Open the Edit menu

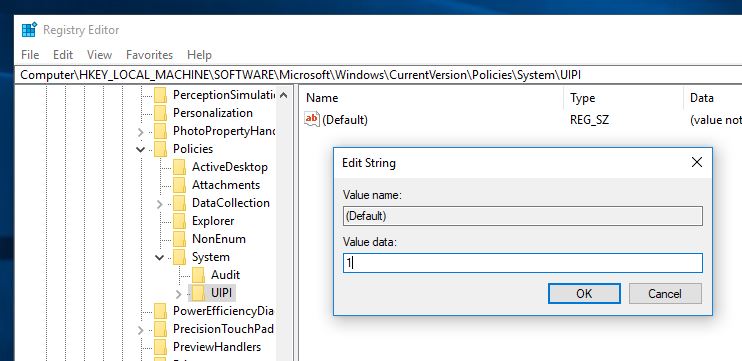(63, 55)
